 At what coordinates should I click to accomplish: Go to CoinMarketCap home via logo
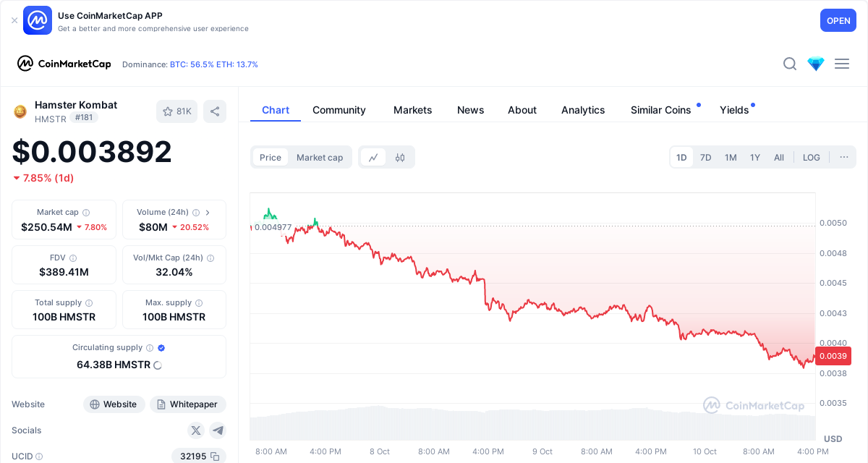pyautogui.click(x=64, y=64)
